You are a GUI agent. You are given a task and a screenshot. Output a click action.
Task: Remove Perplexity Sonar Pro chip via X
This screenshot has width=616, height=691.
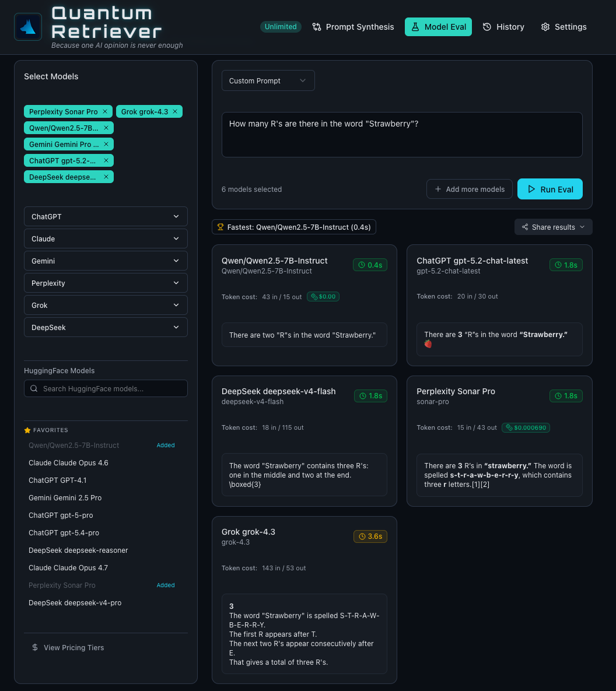[105, 111]
